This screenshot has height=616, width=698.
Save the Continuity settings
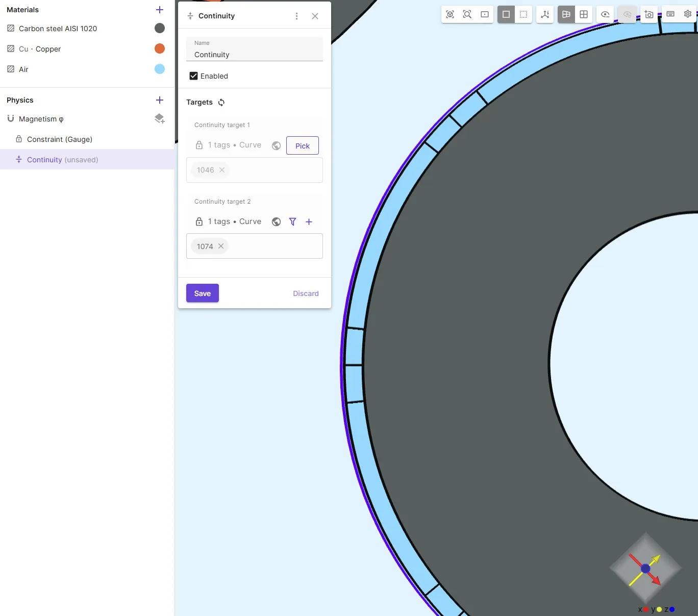[203, 293]
